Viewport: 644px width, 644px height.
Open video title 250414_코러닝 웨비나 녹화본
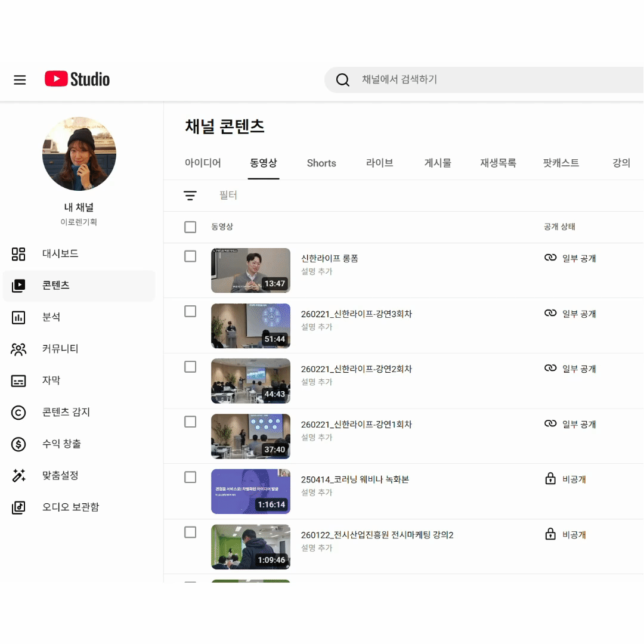click(x=355, y=479)
